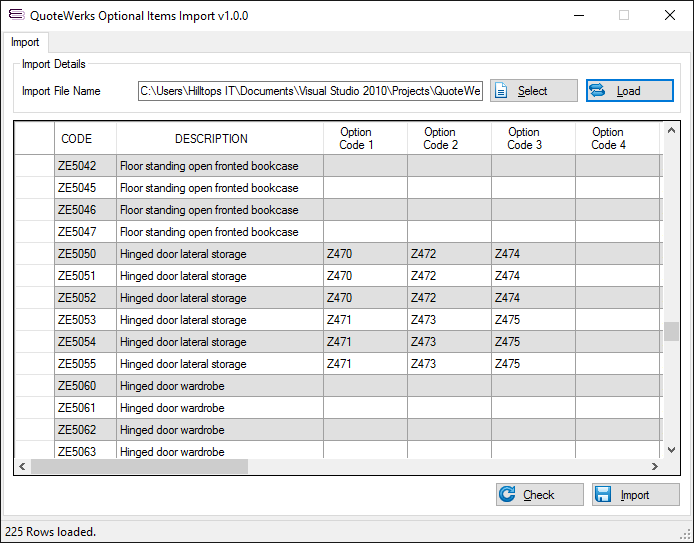Select the row header for ZE5060
The width and height of the screenshot is (694, 543).
coord(35,386)
